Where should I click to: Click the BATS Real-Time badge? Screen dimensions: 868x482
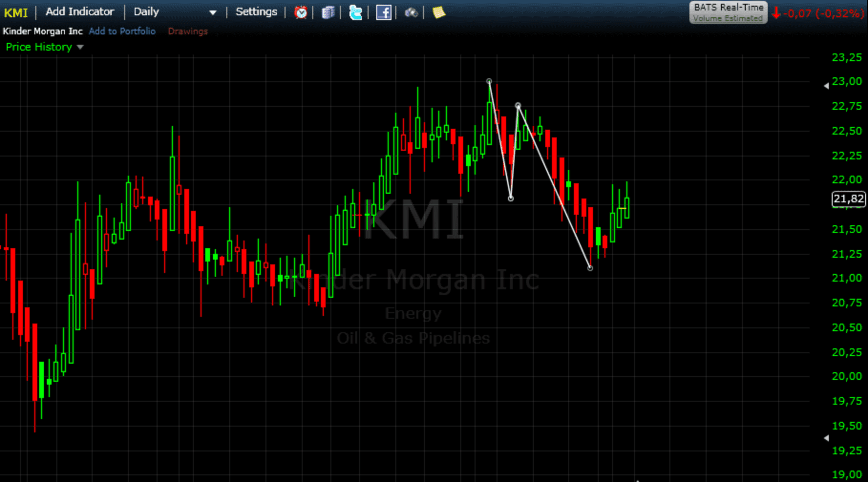click(728, 12)
